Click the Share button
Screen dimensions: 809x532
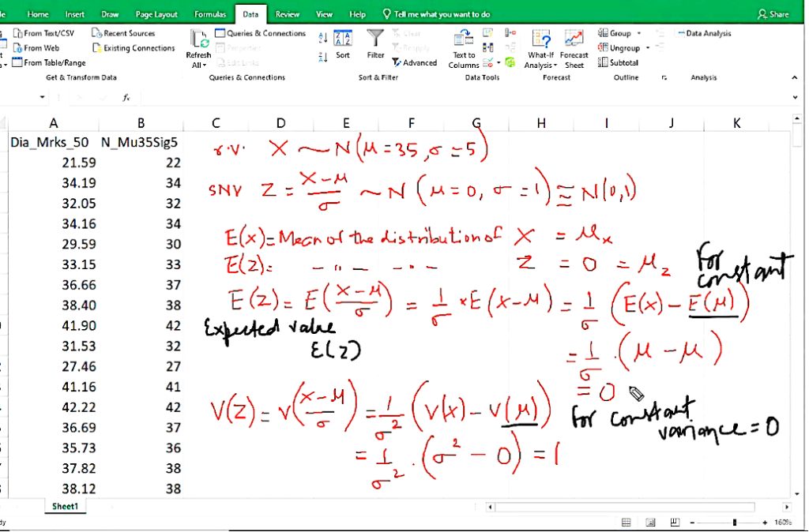[773, 14]
